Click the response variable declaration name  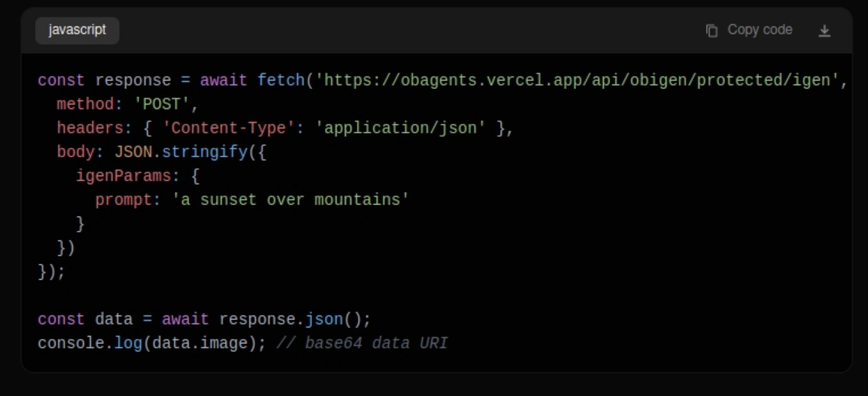(x=133, y=80)
